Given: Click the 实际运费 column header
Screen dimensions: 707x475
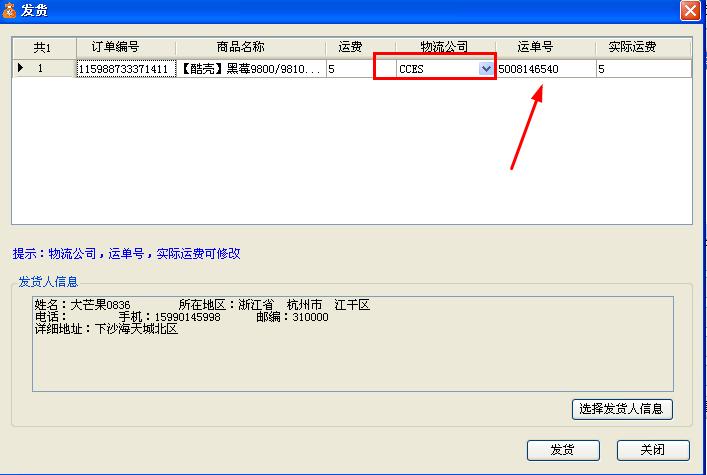Looking at the screenshot, I should 643,47.
